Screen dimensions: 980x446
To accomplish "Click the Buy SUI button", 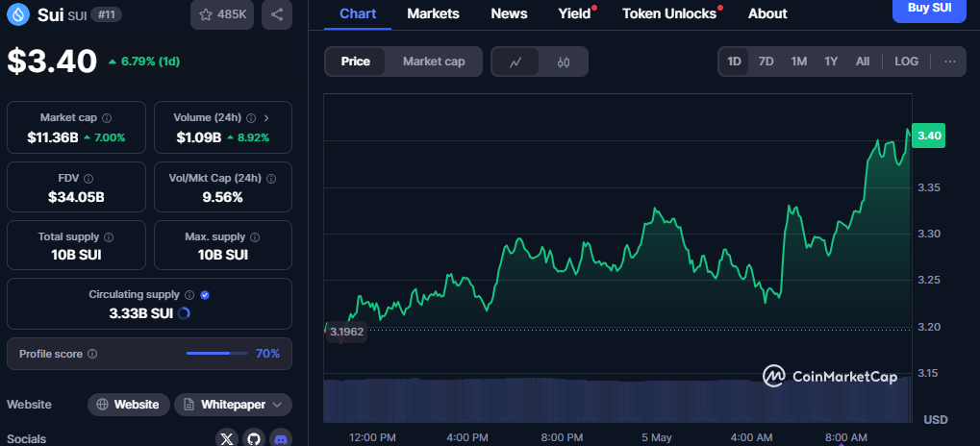I will point(929,10).
